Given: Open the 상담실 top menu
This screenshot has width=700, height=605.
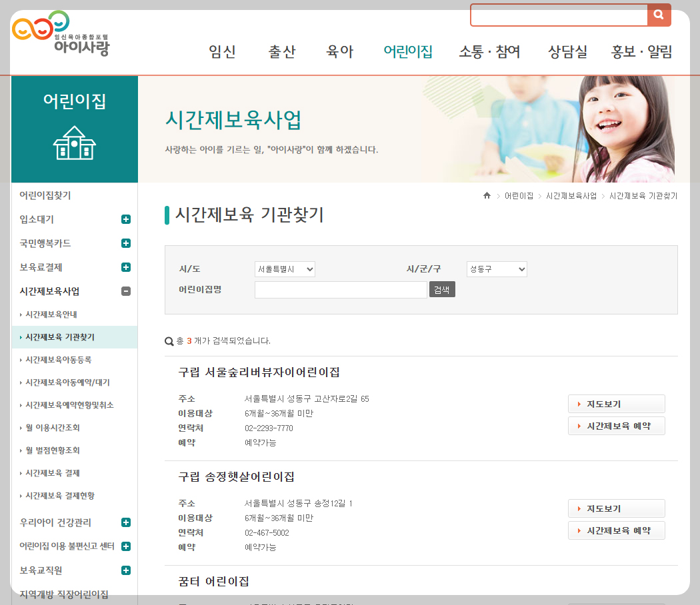Looking at the screenshot, I should click(x=567, y=52).
